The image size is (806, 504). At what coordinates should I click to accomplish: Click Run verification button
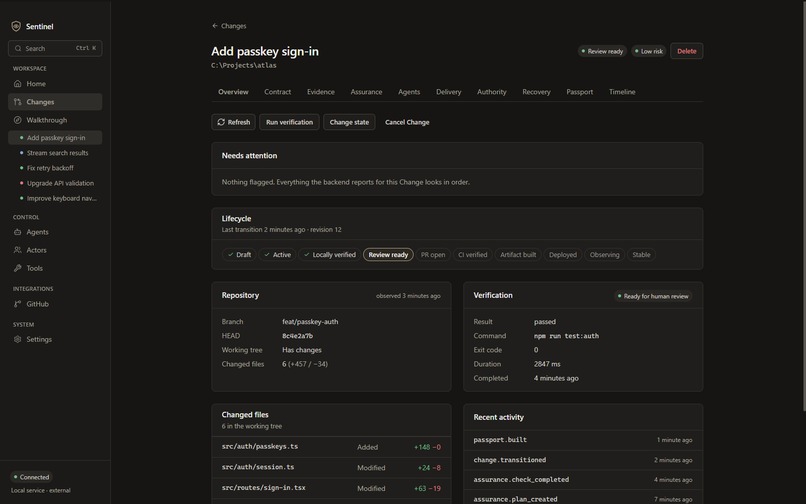[x=289, y=122]
